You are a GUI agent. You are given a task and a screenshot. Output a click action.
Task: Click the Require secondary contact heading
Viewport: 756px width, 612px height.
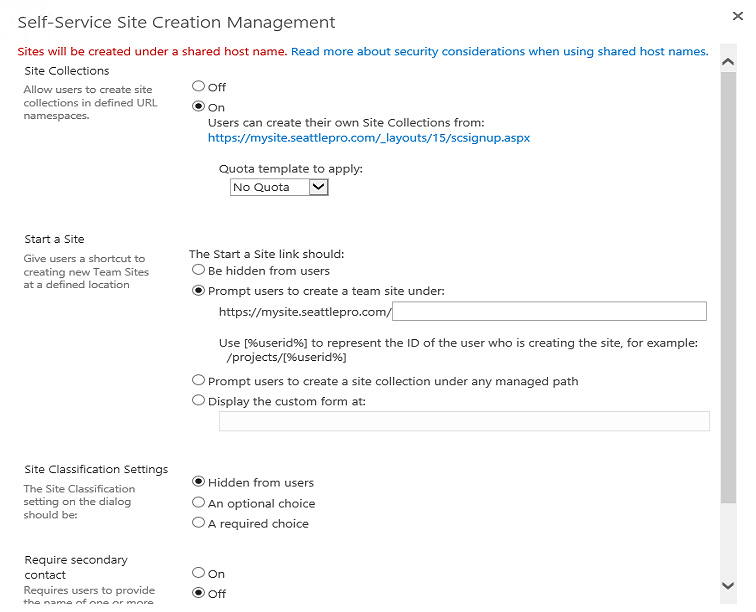76,567
